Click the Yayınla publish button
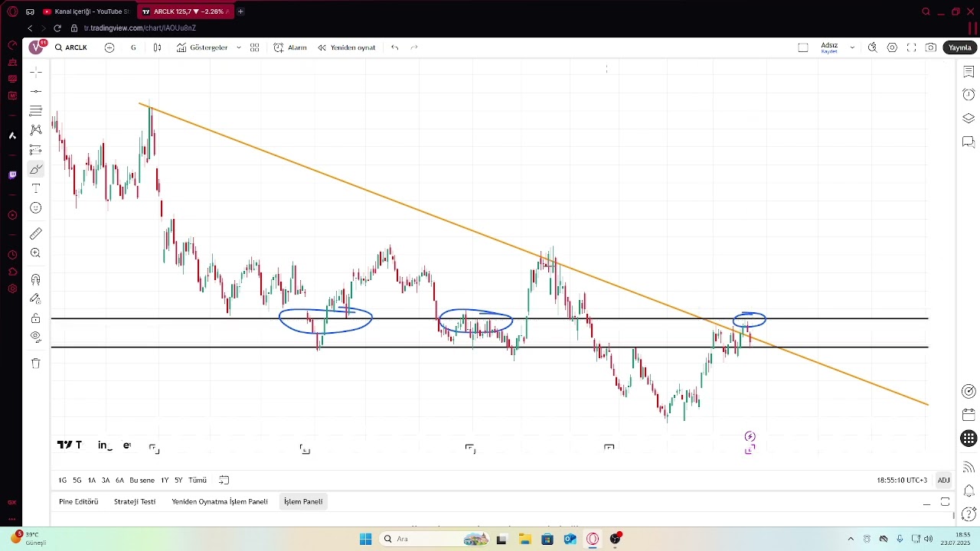Viewport: 980px width, 551px height. [x=960, y=47]
